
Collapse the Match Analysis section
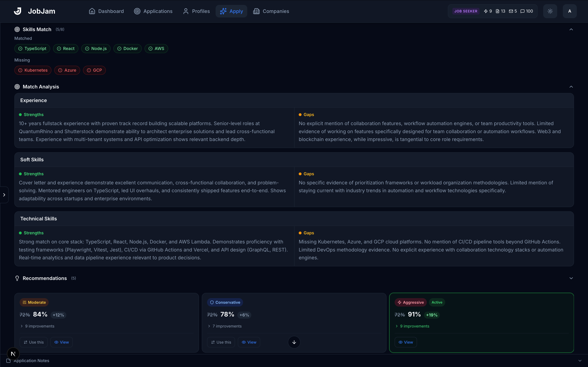(571, 87)
